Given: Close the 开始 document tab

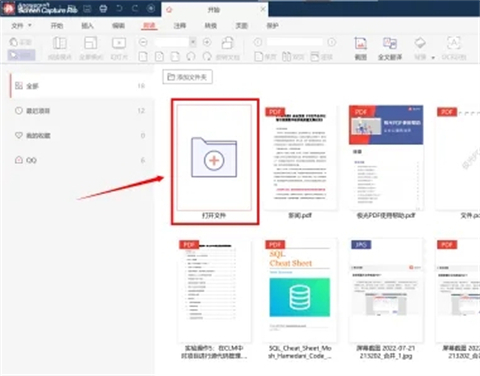Looking at the screenshot, I should [263, 9].
